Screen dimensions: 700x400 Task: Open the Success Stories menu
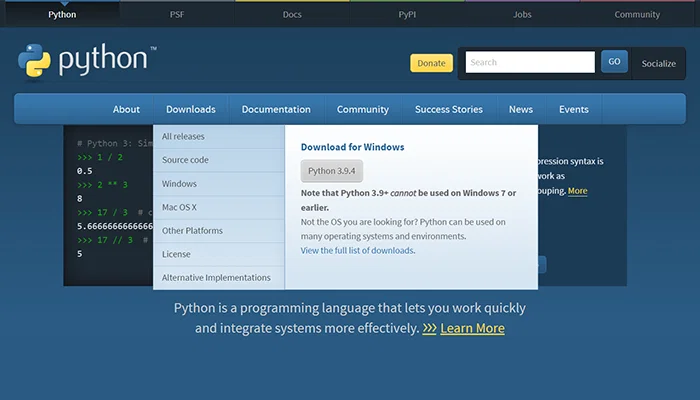449,109
